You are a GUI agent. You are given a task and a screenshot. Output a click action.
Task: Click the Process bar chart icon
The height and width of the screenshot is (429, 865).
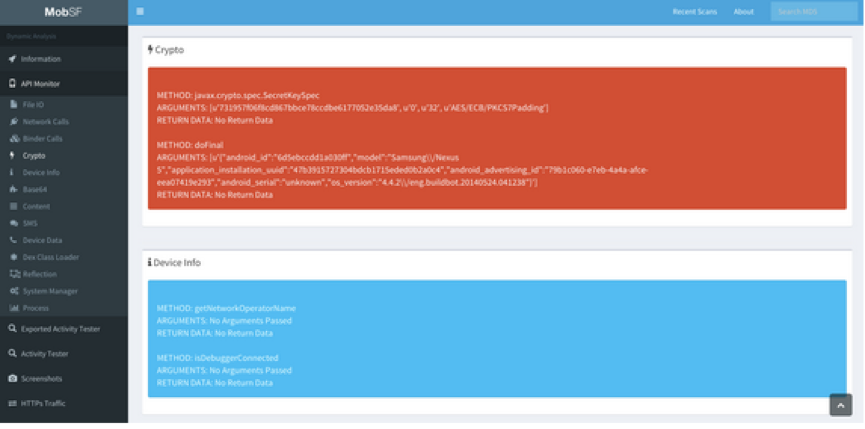14,308
